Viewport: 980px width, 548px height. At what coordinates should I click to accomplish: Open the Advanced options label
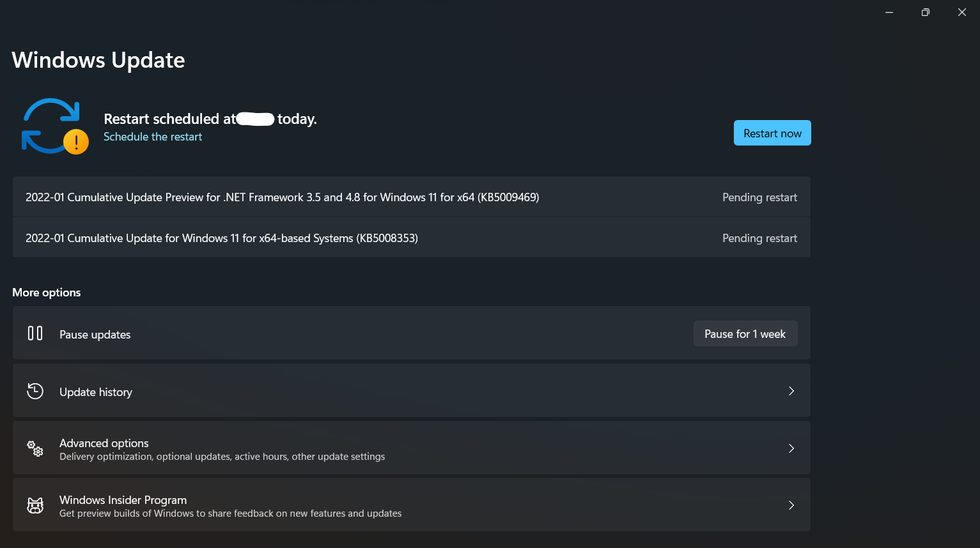pyautogui.click(x=104, y=443)
